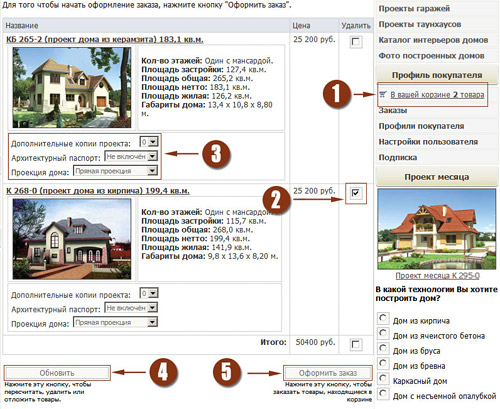This screenshot has height=409, width=500.
Task: Expand the first Дополнительные копии проекта dropdown
Action: click(149, 142)
